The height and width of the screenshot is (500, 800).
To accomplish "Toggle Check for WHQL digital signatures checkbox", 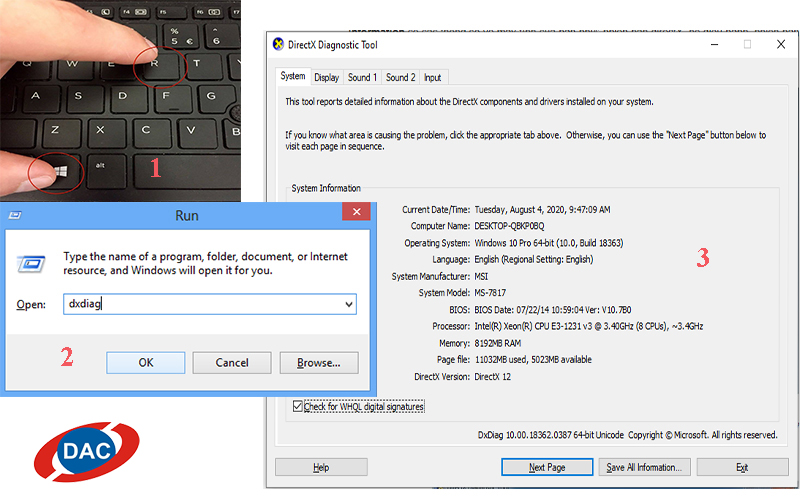I will pyautogui.click(x=298, y=406).
